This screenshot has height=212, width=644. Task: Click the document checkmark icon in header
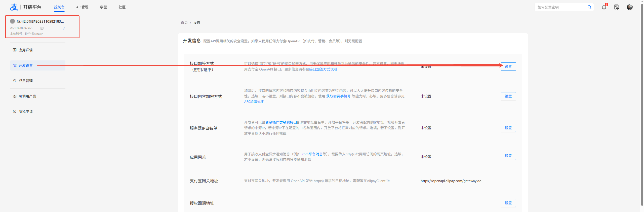[616, 7]
